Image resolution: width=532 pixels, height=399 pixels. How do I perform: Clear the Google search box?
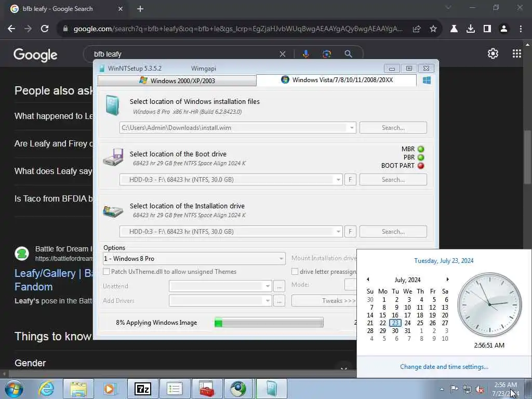282,54
